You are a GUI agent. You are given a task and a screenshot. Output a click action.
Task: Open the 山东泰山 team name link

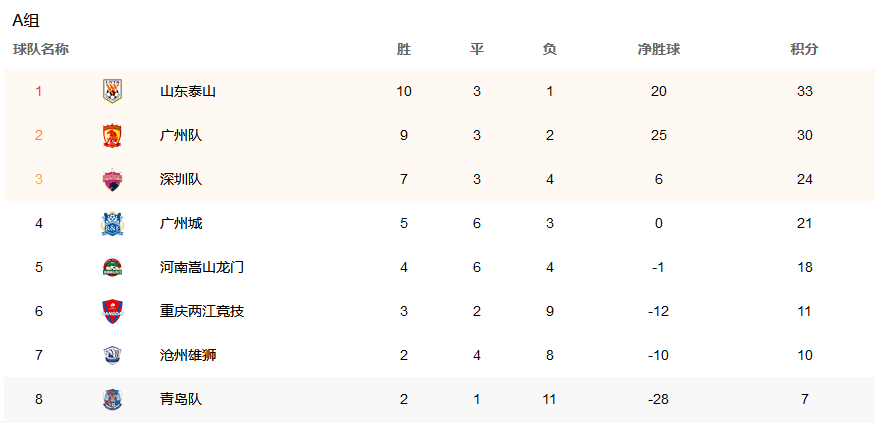coord(188,92)
